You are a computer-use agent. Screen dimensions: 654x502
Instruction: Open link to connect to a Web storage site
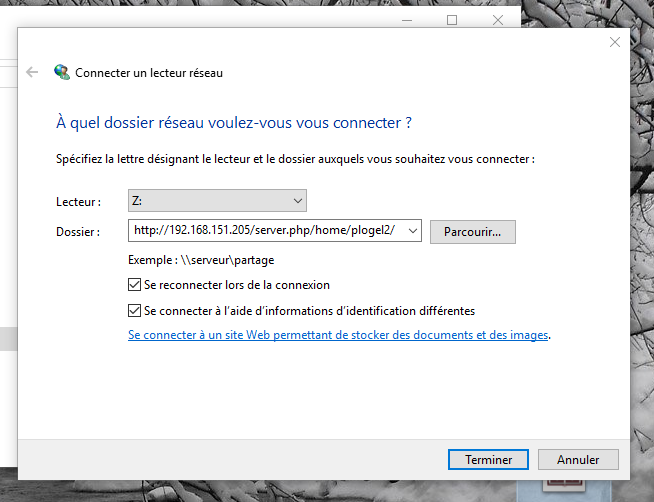pyautogui.click(x=338, y=335)
